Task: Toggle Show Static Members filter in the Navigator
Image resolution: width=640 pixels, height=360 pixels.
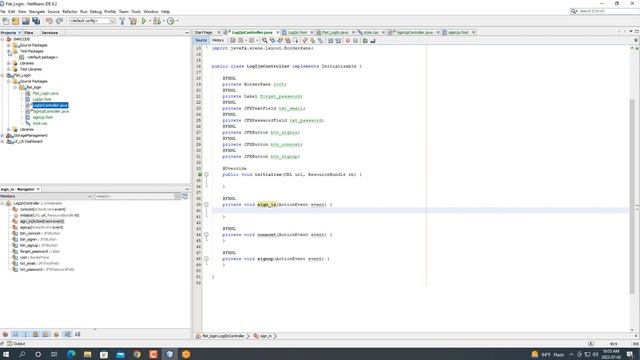Action: [x=25, y=334]
